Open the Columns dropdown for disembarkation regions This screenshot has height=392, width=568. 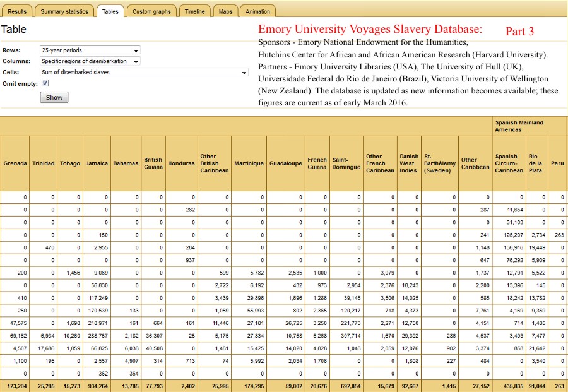point(90,61)
